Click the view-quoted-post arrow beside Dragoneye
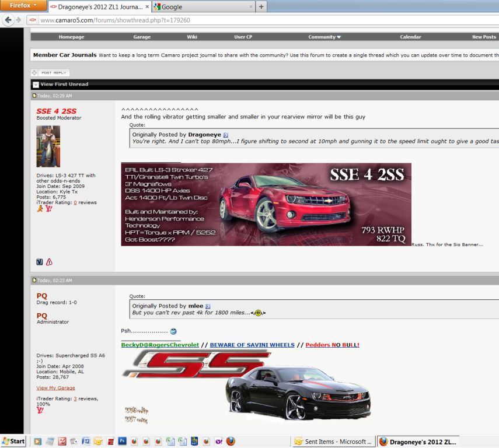 (226, 135)
